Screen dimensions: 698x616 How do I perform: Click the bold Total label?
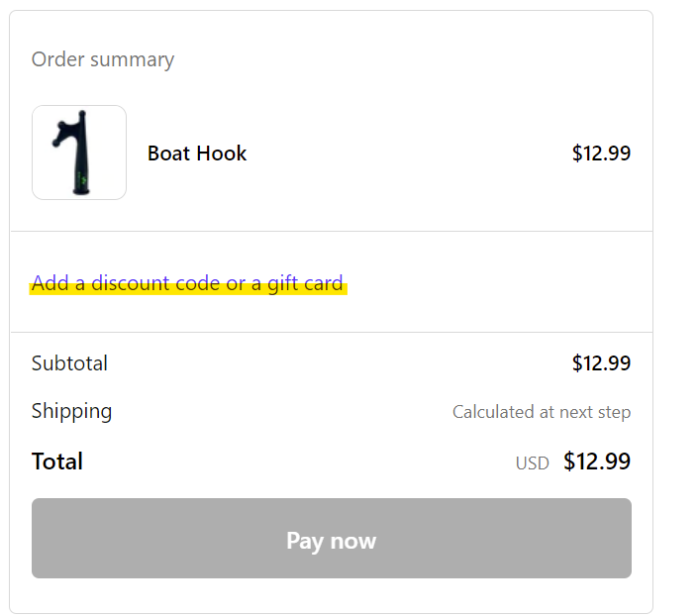coord(57,461)
